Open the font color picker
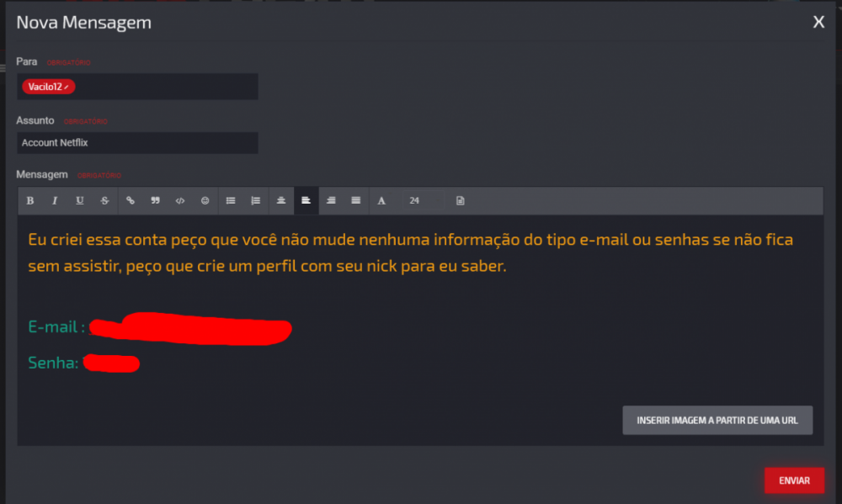 coord(381,201)
